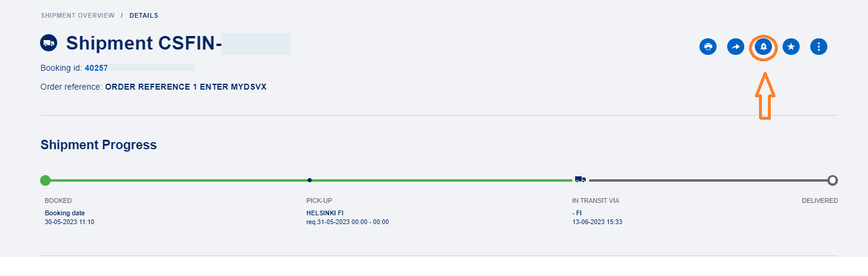Click the Shipment Progress heading
Screen dimensions: 868x276
[98, 144]
